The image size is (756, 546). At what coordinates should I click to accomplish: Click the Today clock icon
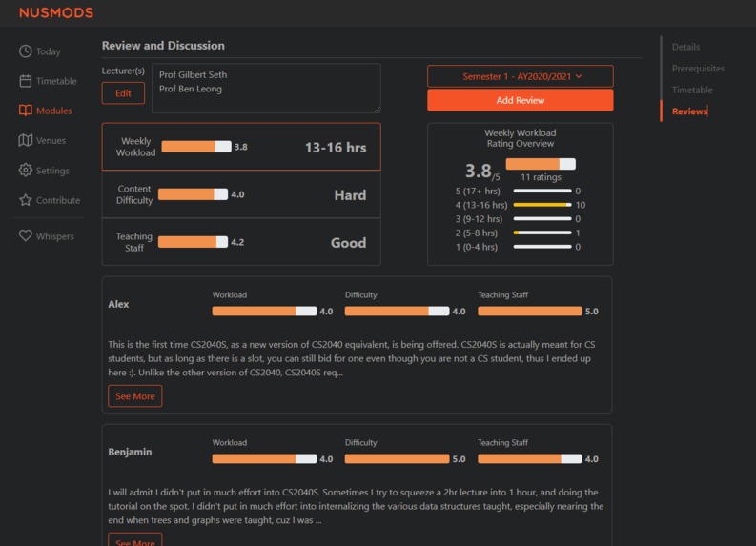click(x=26, y=51)
